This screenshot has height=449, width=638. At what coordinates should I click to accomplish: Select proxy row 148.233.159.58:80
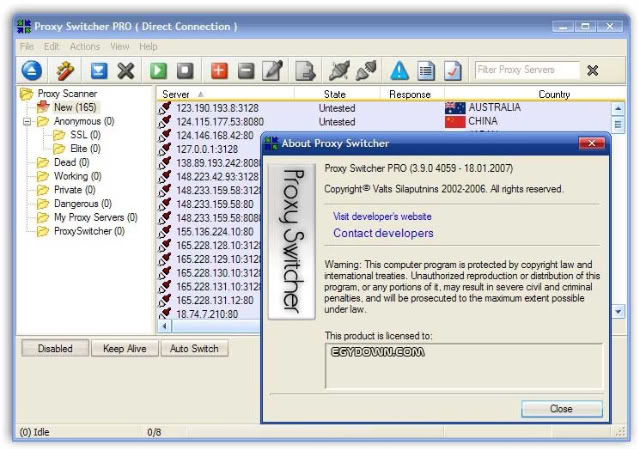(x=215, y=204)
